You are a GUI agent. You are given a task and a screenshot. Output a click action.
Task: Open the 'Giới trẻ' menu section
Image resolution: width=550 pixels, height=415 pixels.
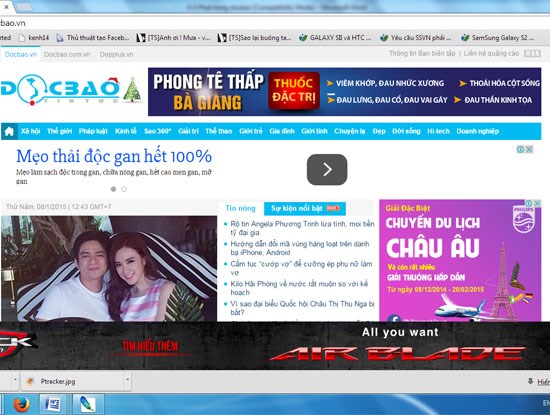(251, 131)
